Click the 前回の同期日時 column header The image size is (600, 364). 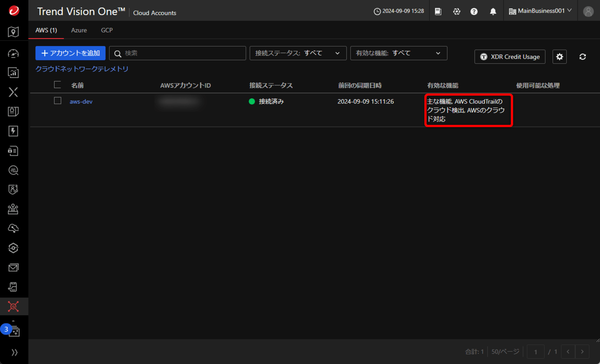pyautogui.click(x=360, y=85)
